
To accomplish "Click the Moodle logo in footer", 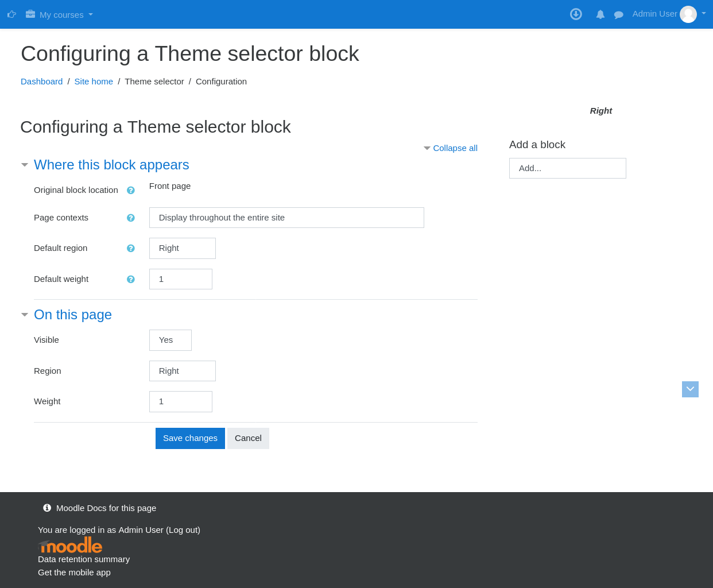I will (70, 545).
